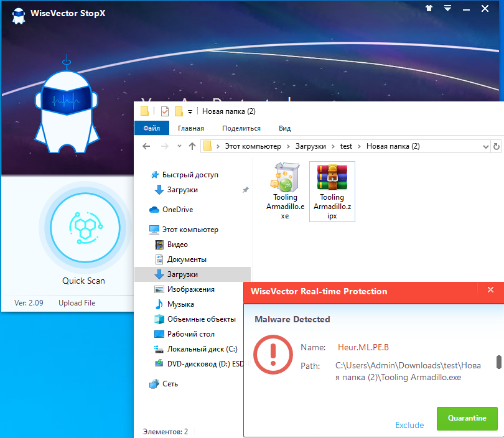Click Новая папка (2) breadcrumb in address bar

pyautogui.click(x=393, y=146)
